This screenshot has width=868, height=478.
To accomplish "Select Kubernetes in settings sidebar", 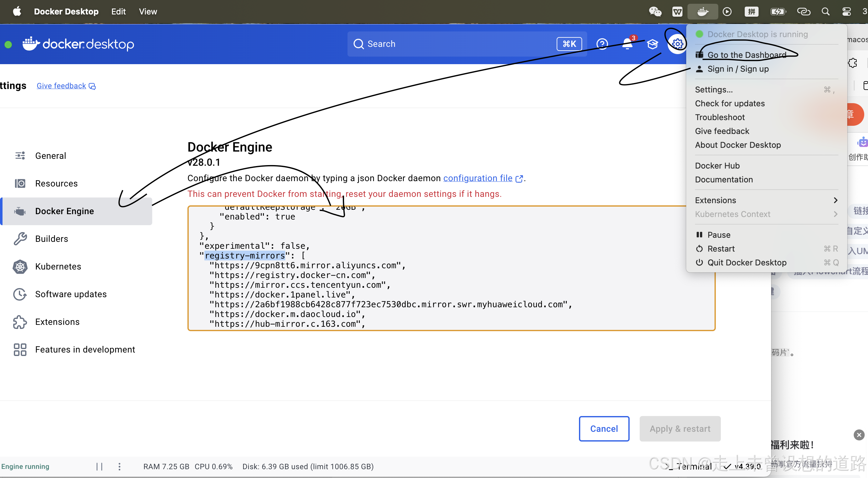I will click(58, 266).
